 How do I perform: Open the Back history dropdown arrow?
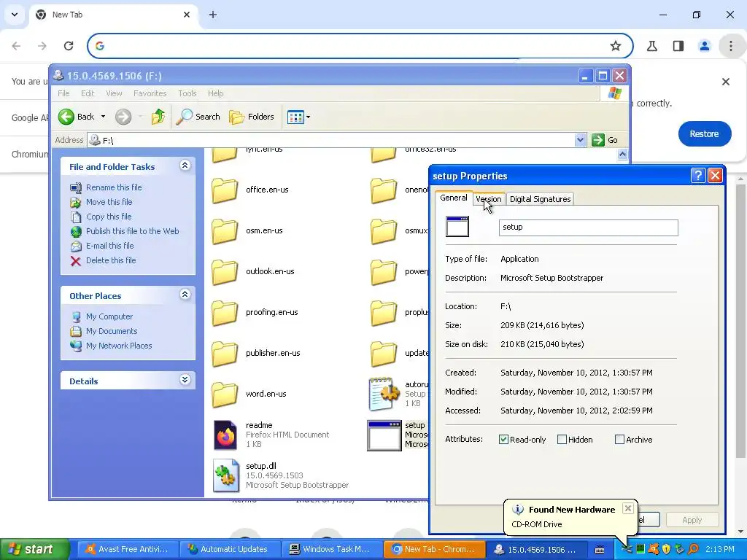point(103,117)
